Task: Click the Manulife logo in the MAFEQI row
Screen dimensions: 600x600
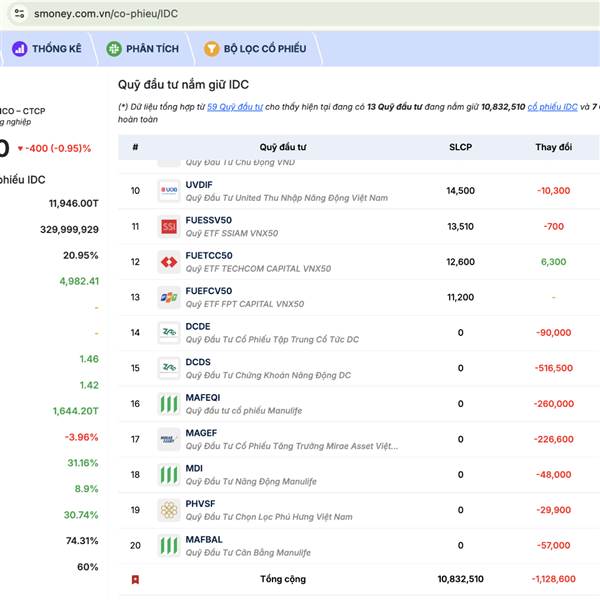Action: pyautogui.click(x=169, y=404)
